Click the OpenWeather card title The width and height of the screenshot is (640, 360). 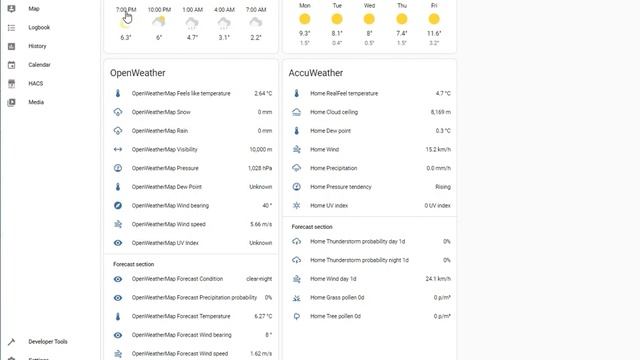tap(138, 73)
